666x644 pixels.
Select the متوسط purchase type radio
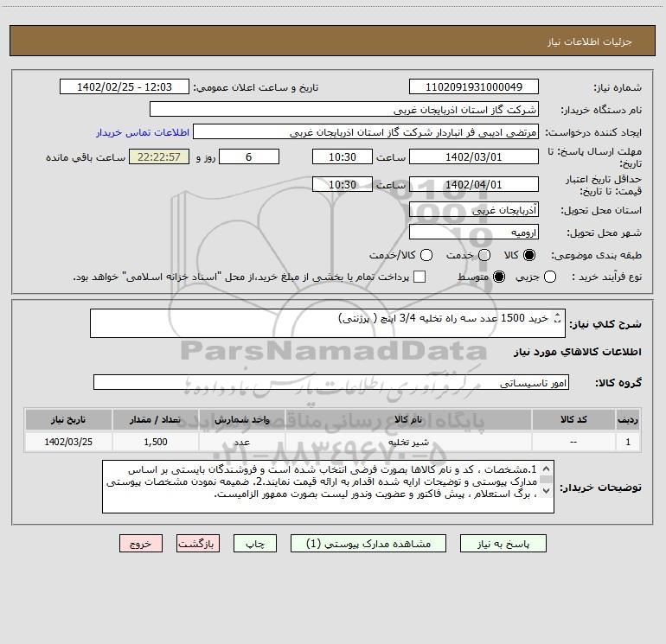pos(499,277)
